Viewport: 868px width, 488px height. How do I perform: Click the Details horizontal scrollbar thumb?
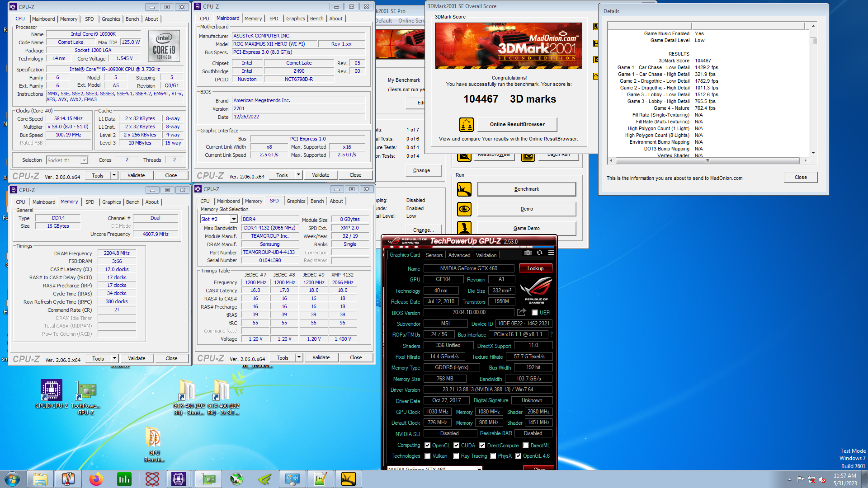(x=707, y=160)
